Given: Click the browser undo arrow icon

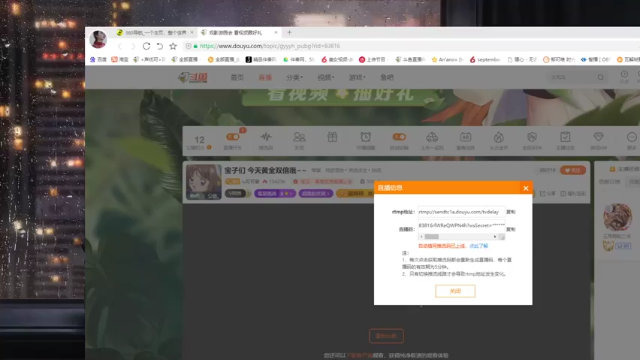Looking at the screenshot, I should [160, 46].
